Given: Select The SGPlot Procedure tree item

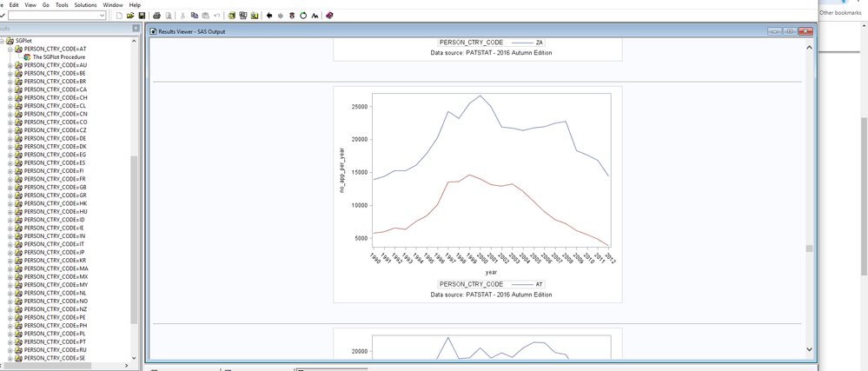Looking at the screenshot, I should (x=58, y=57).
